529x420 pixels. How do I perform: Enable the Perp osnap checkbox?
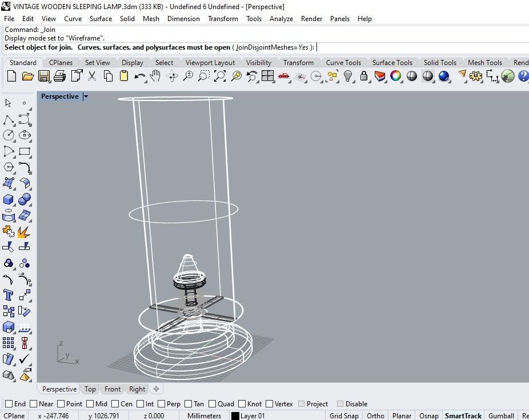click(161, 404)
